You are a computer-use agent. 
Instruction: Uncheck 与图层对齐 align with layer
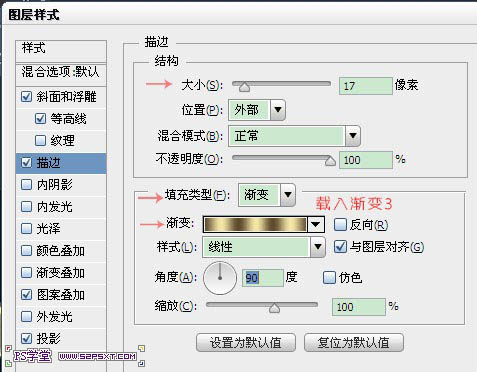pos(340,247)
